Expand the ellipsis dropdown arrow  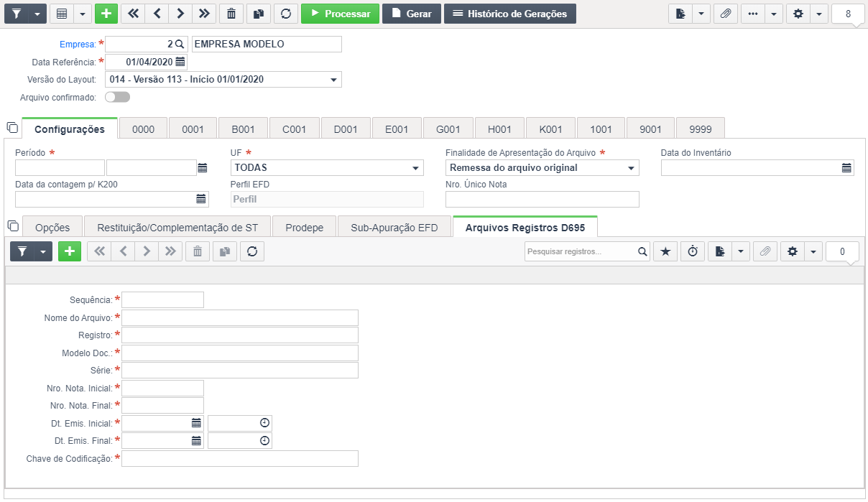point(774,14)
